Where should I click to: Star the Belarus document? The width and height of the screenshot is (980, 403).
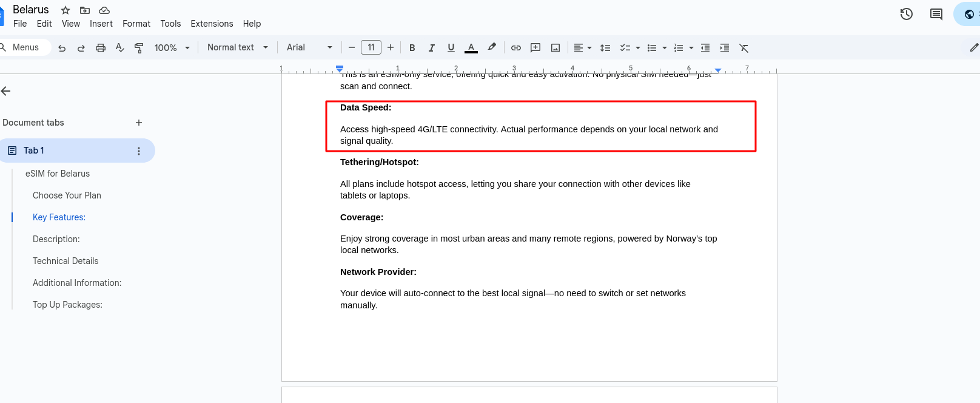point(65,10)
